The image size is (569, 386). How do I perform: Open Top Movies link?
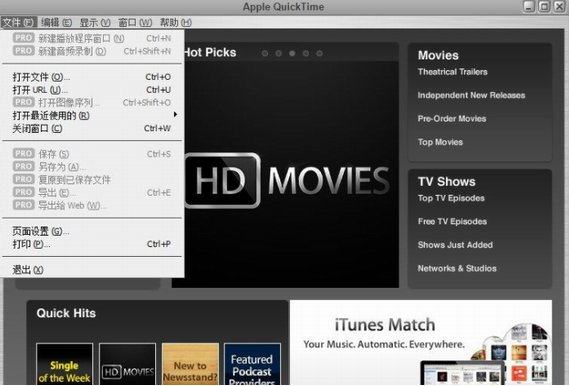[440, 142]
